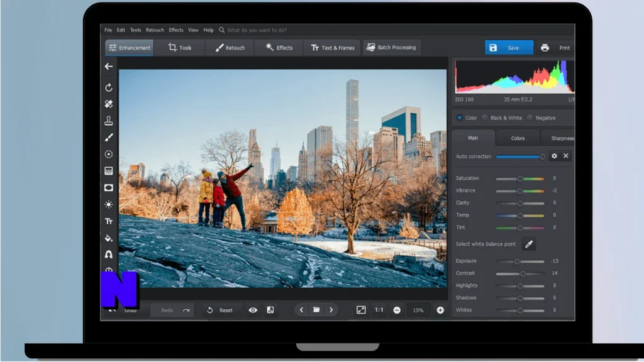Select the clone stamp tool
644x362 pixels.
[109, 121]
